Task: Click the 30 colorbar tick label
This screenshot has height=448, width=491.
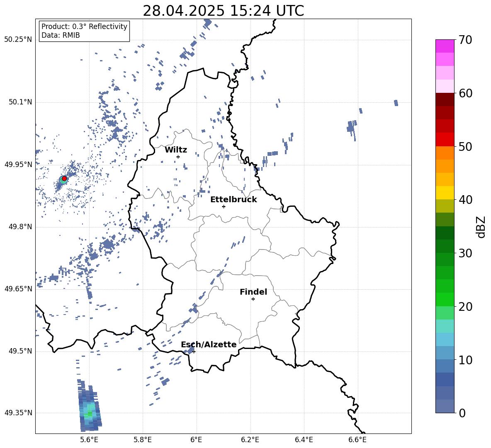Action: tap(465, 253)
